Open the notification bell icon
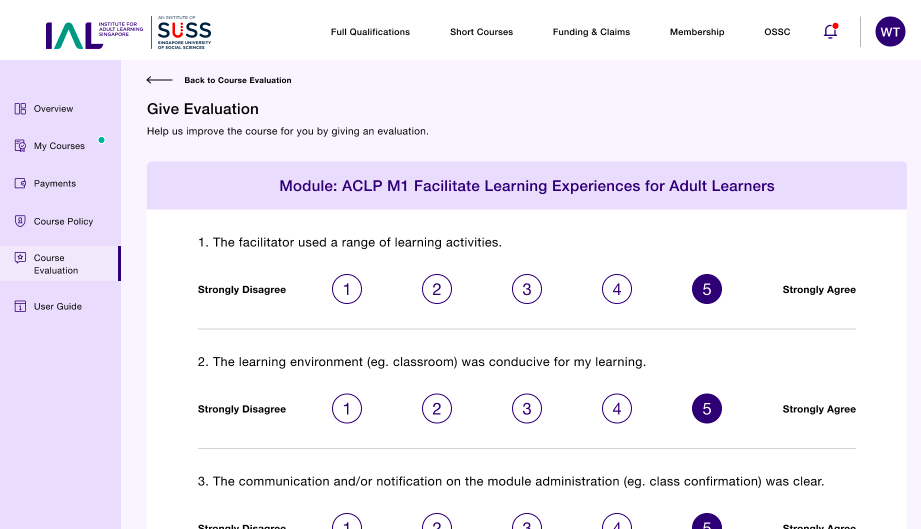Viewport: 921px width, 529px height. click(x=830, y=31)
